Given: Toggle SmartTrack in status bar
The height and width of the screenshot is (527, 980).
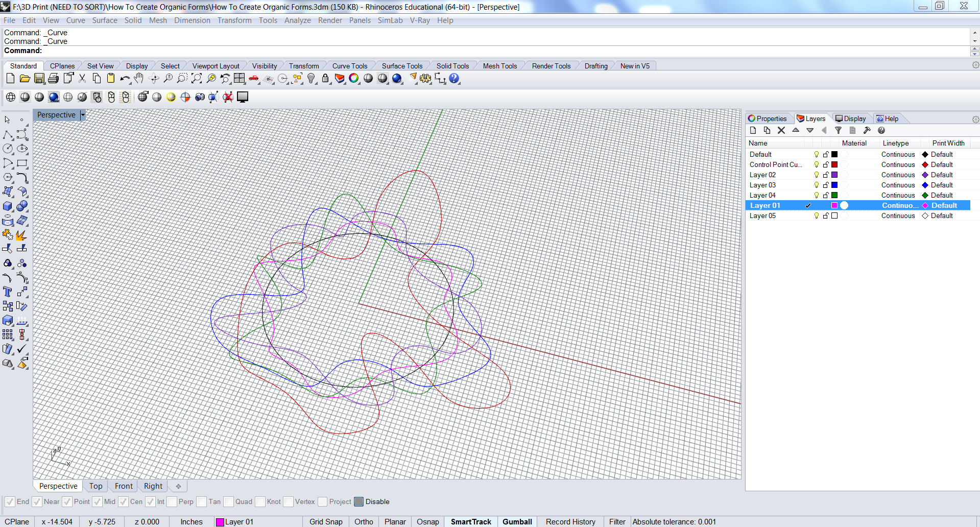Looking at the screenshot, I should click(x=471, y=521).
